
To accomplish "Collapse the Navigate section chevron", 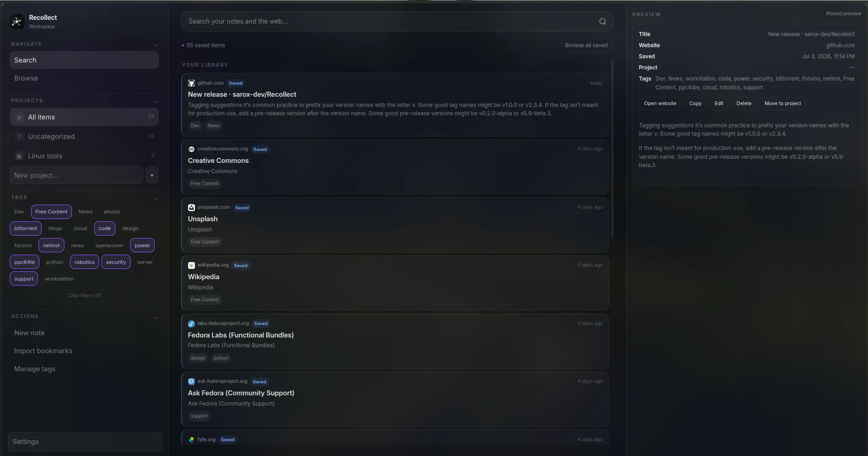I will [156, 45].
